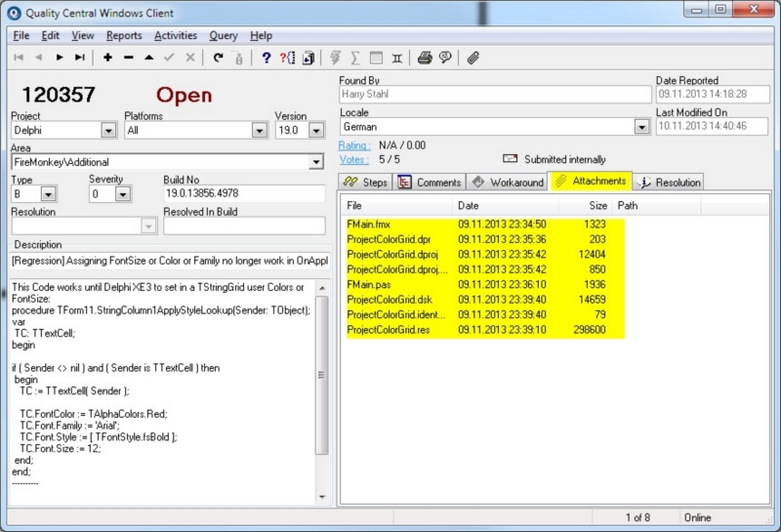Click the Votes link
Viewport: 781px width, 532px height.
pos(354,159)
